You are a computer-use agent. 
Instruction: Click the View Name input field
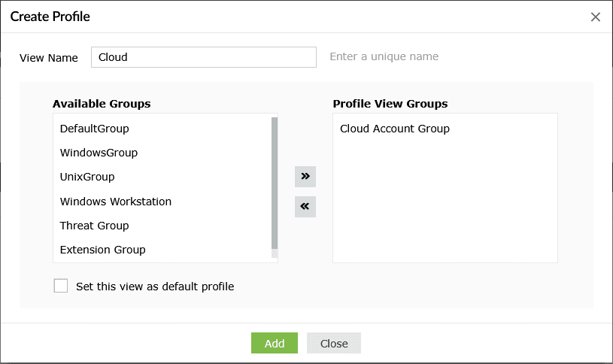click(x=203, y=57)
